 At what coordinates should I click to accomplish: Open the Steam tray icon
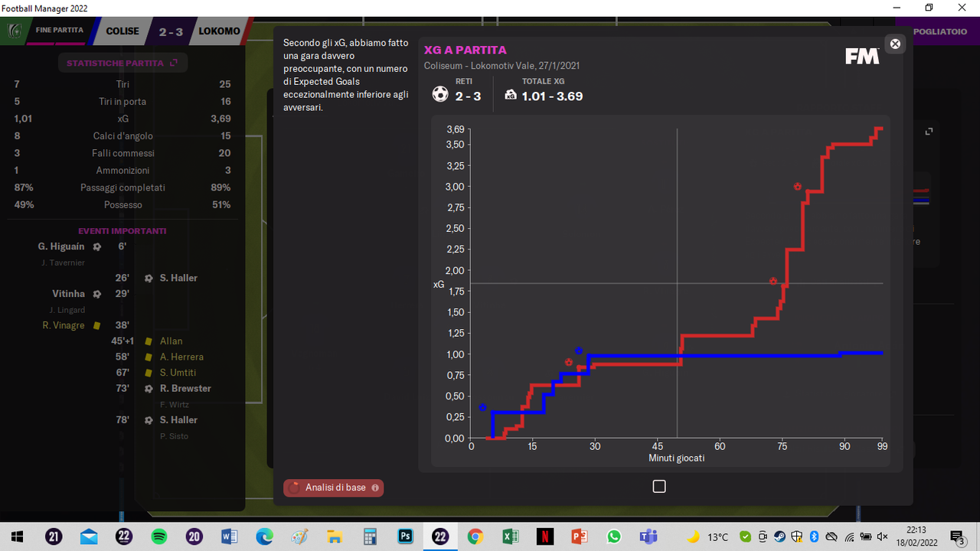(779, 536)
